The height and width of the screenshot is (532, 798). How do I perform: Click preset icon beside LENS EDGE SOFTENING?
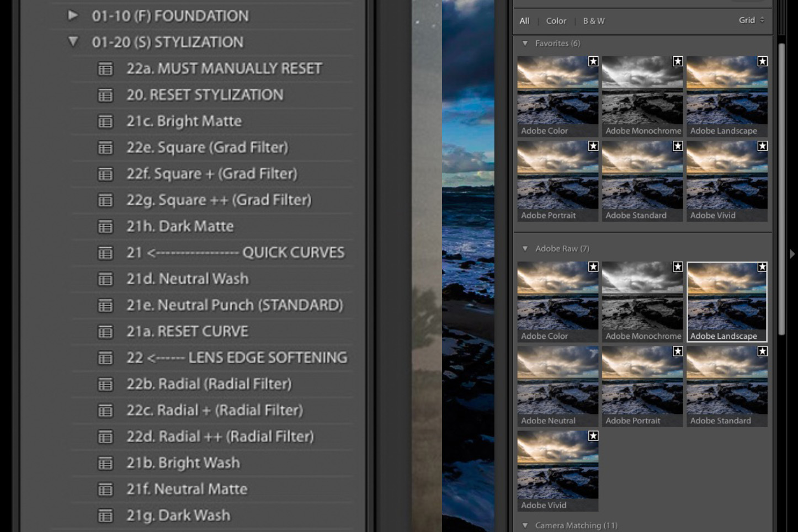[x=105, y=358]
